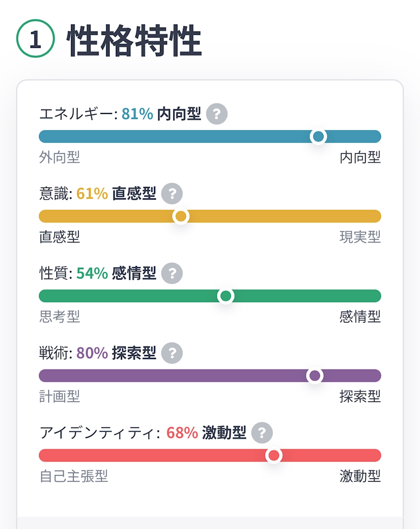Click the help icon beside アイデンティティ 激動型

[262, 433]
